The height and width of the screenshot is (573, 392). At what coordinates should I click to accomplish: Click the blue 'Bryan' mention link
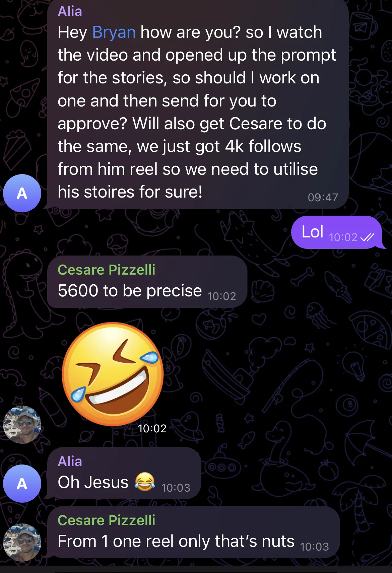114,32
